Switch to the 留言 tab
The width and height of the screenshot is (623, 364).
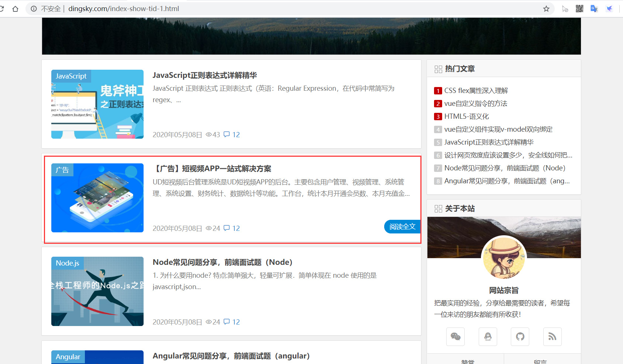click(x=540, y=361)
